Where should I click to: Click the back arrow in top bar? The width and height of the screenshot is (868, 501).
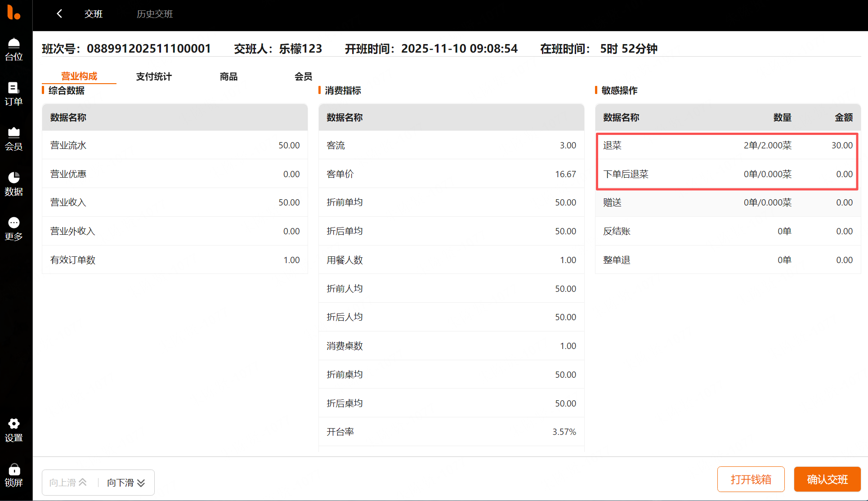59,14
